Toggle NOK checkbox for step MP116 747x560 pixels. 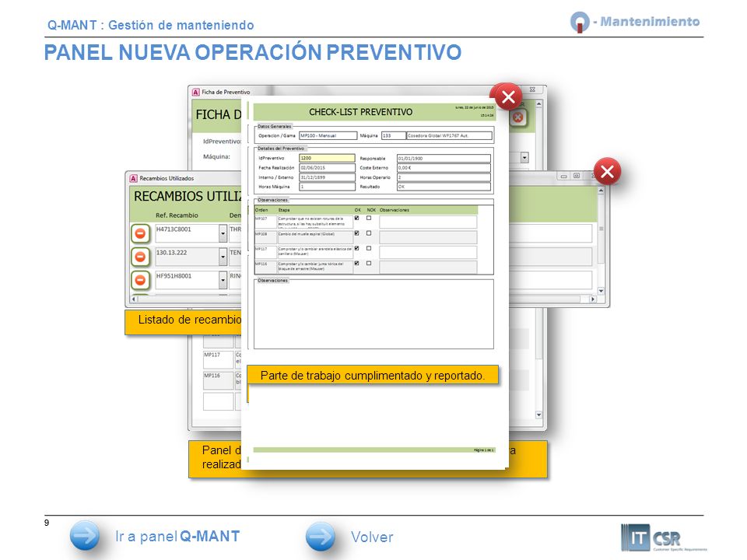pyautogui.click(x=369, y=263)
